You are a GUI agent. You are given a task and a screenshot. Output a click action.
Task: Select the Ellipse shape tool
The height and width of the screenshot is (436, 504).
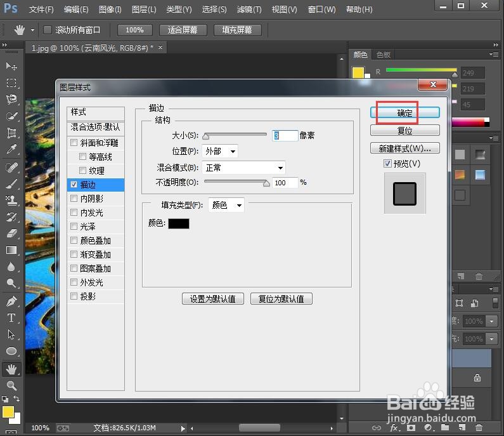pyautogui.click(x=11, y=351)
